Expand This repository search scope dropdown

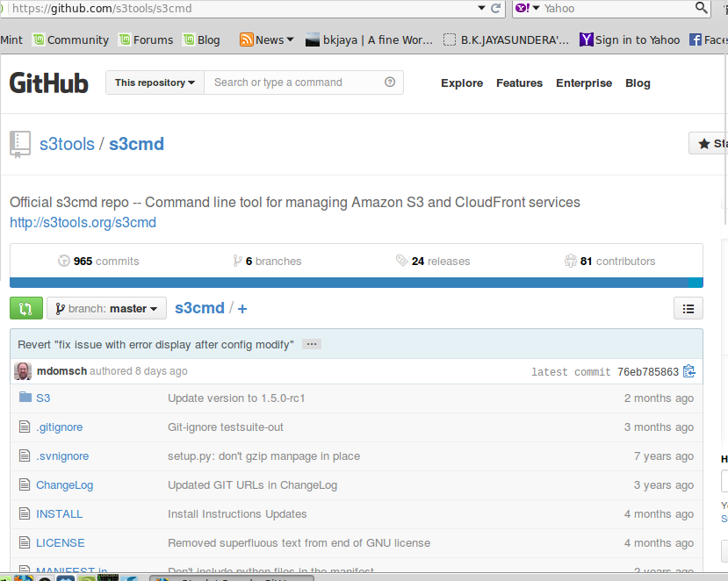click(x=155, y=82)
